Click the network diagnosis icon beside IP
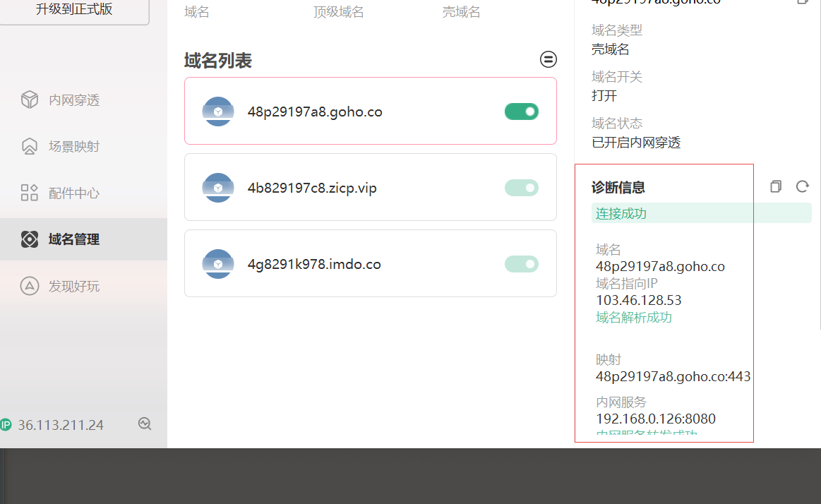Screen dimensions: 821x504 point(145,424)
